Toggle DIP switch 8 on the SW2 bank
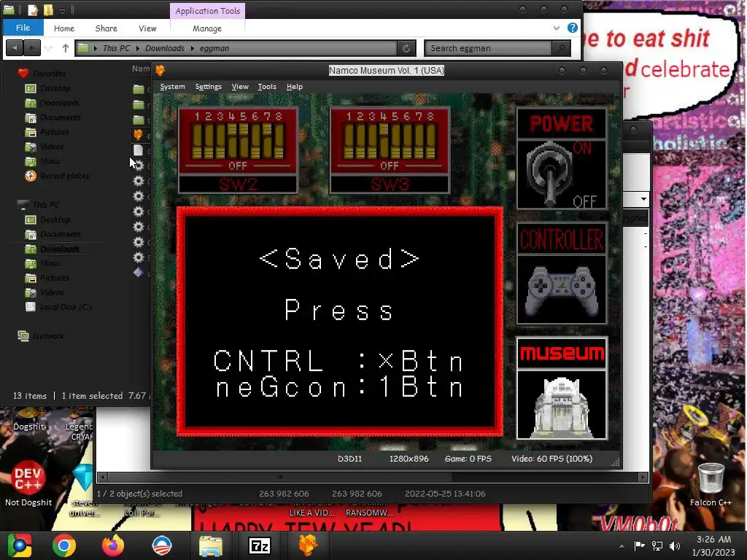 279,141
